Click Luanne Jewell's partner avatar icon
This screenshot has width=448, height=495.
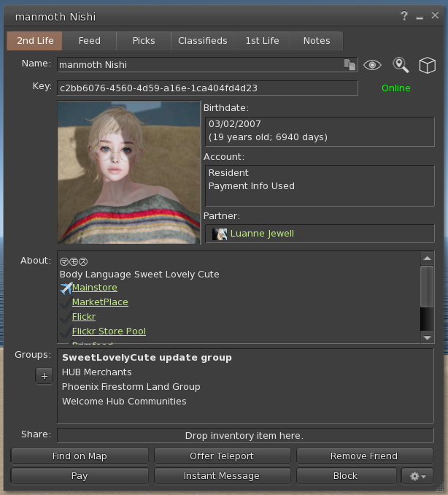[220, 234]
